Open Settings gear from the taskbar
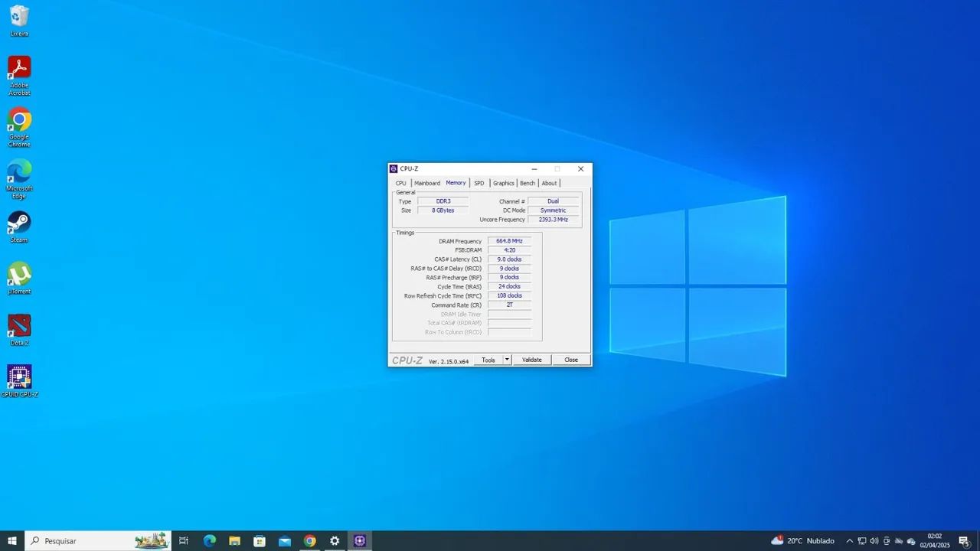This screenshot has width=980, height=551. coord(335,541)
